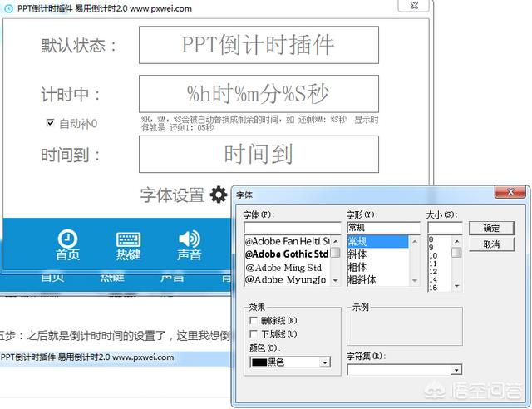The image size is (532, 409).
Task: Click font list scroll-up arrow
Action: pos(336,241)
